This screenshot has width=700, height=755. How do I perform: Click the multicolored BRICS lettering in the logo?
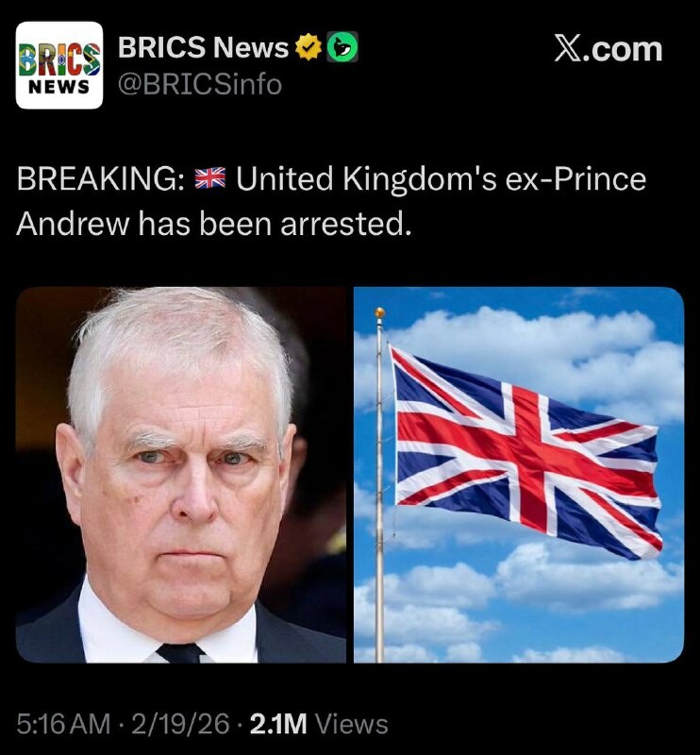pyautogui.click(x=59, y=59)
